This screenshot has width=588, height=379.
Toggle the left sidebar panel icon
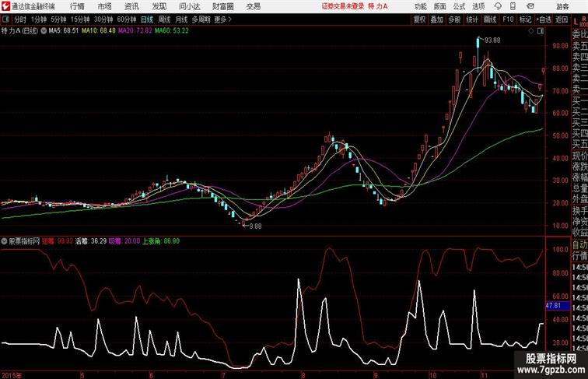(x=5, y=19)
